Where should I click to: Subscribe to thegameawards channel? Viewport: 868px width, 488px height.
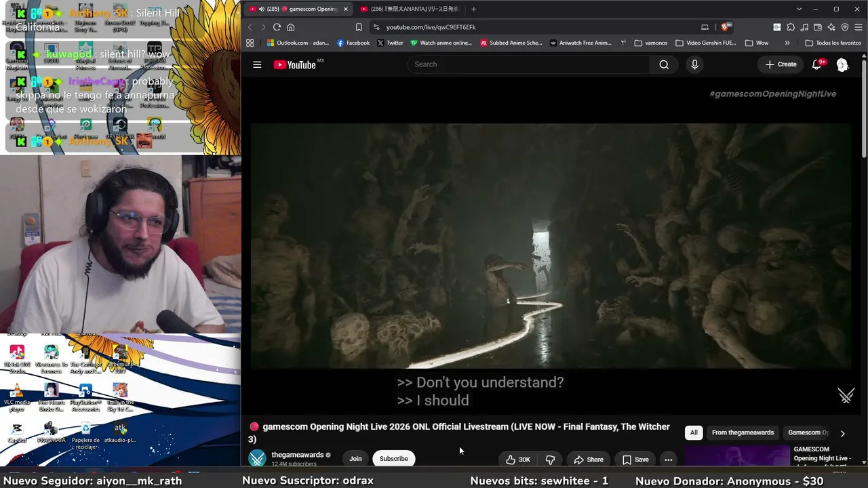coord(394,459)
